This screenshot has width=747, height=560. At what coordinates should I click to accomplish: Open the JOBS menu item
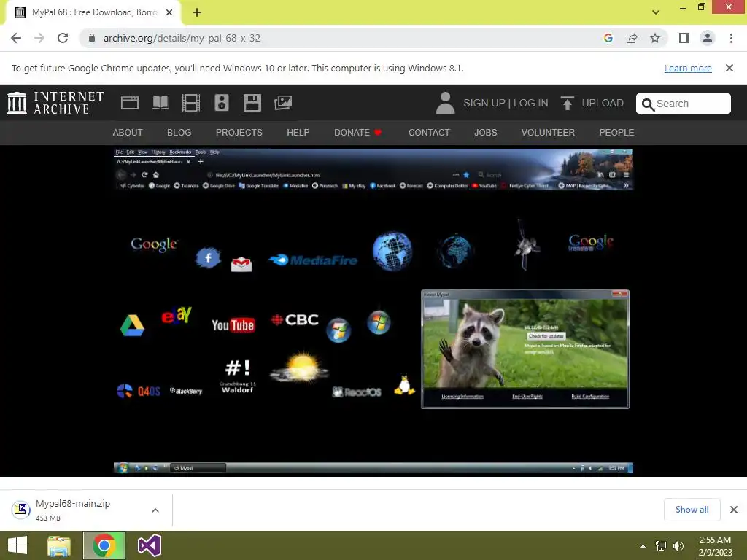485,133
